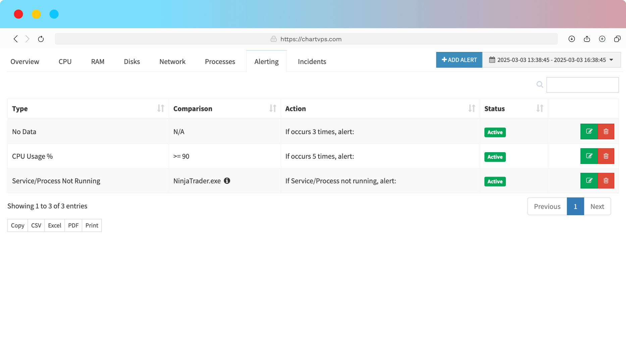
Task: Edit the No Data alert
Action: [x=589, y=131]
